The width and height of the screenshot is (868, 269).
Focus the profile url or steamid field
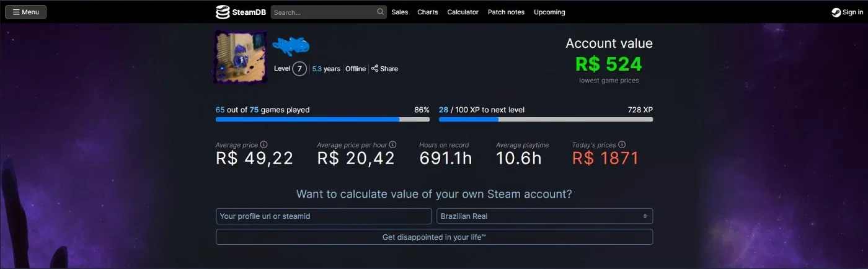(x=324, y=216)
